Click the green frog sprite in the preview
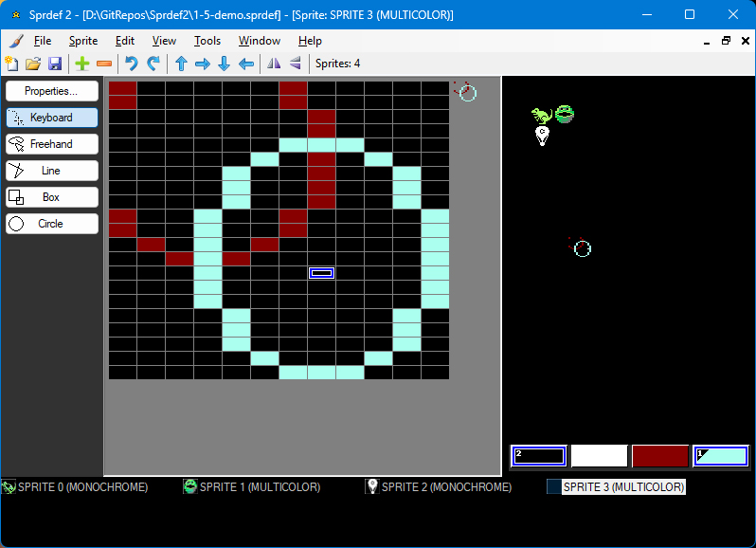The width and height of the screenshot is (756, 548). pos(564,115)
